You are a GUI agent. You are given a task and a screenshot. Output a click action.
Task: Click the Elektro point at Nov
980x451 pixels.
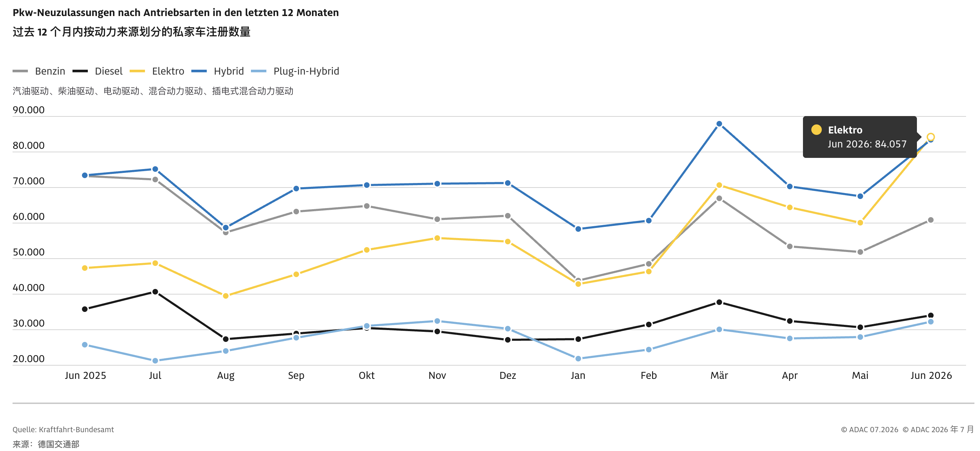pos(437,238)
